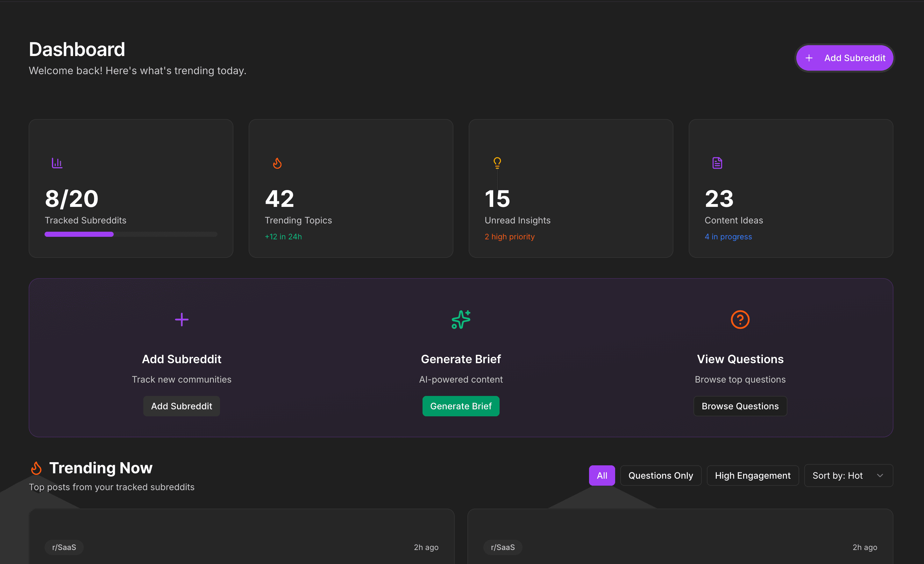This screenshot has width=924, height=564.
Task: Click the flame icon on Trending Topics card
Action: (x=278, y=163)
